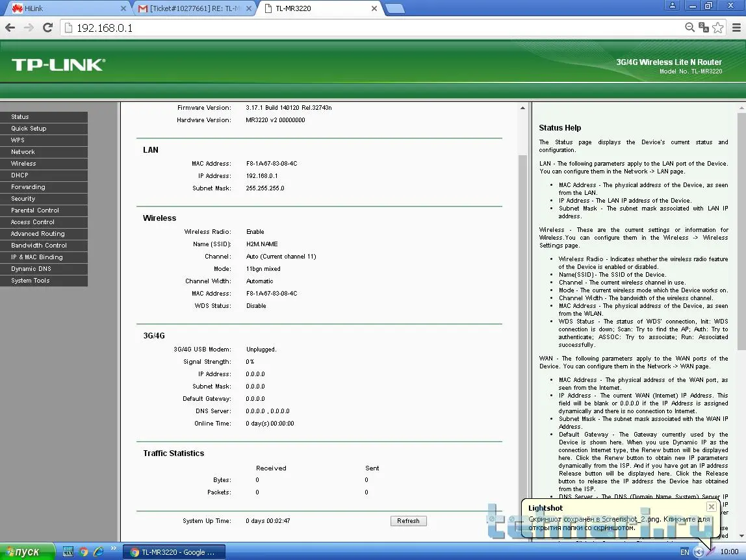Reload the router page

click(47, 28)
